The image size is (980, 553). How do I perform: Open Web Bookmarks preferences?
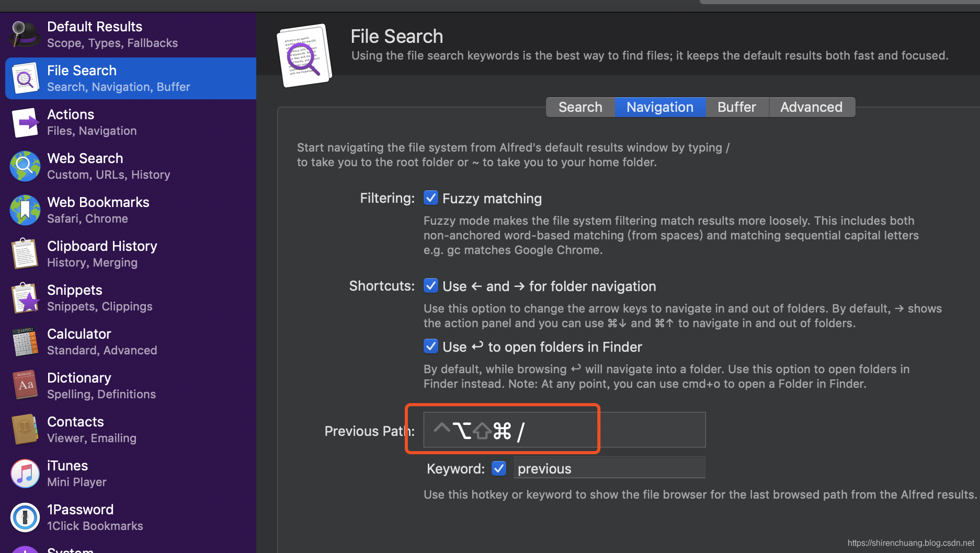pos(131,210)
